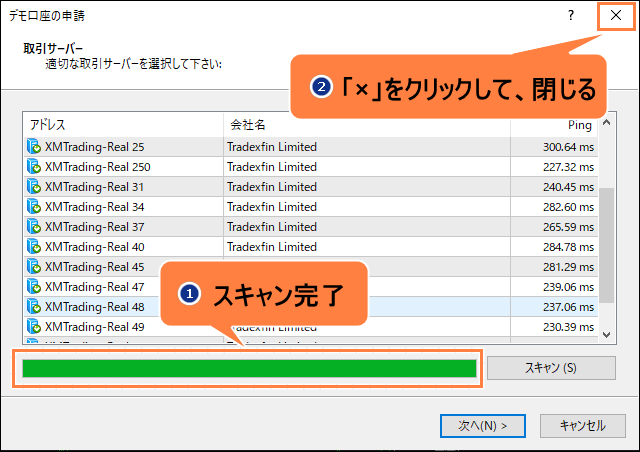
Task: Click the server icon for XMTrading-Real 25
Action: pyautogui.click(x=33, y=147)
